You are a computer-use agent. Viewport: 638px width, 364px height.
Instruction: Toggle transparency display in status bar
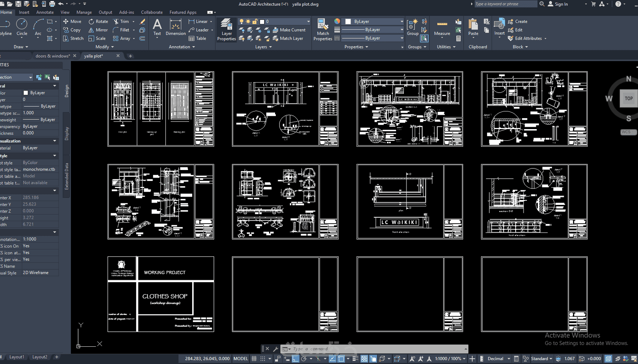[364, 359]
